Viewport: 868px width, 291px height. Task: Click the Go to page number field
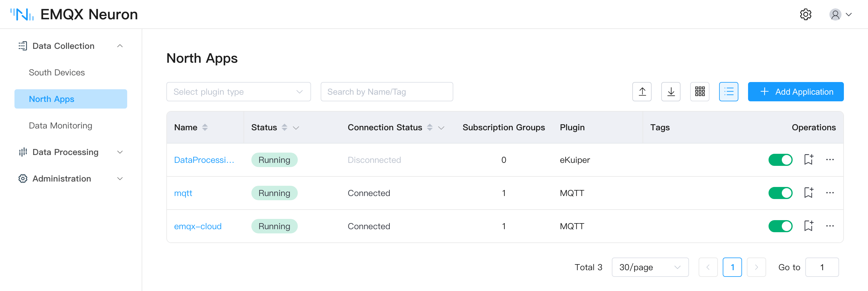[x=822, y=267]
